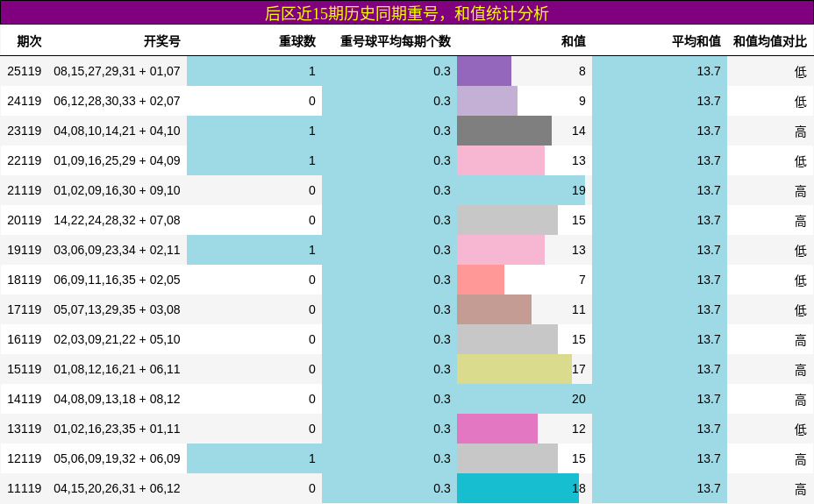Image resolution: width=814 pixels, height=504 pixels.
Task: Select period number 12119
Action: (25, 458)
